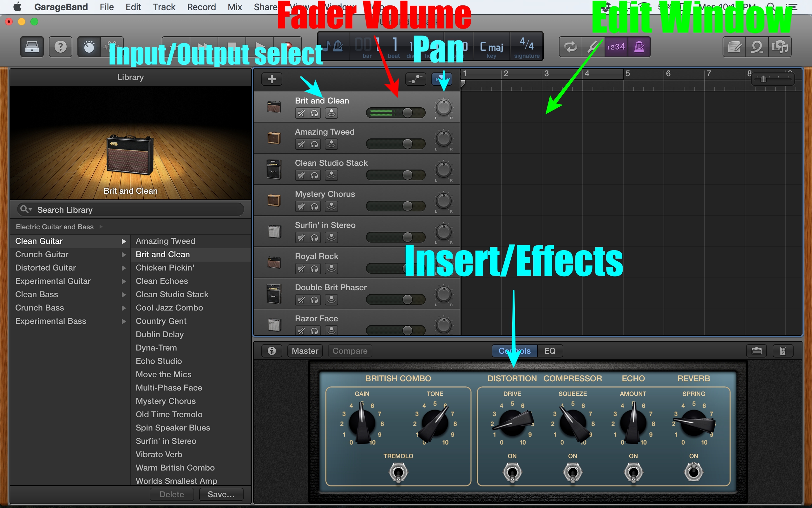Flip the Echo ON switch
The width and height of the screenshot is (812, 508).
(x=633, y=472)
